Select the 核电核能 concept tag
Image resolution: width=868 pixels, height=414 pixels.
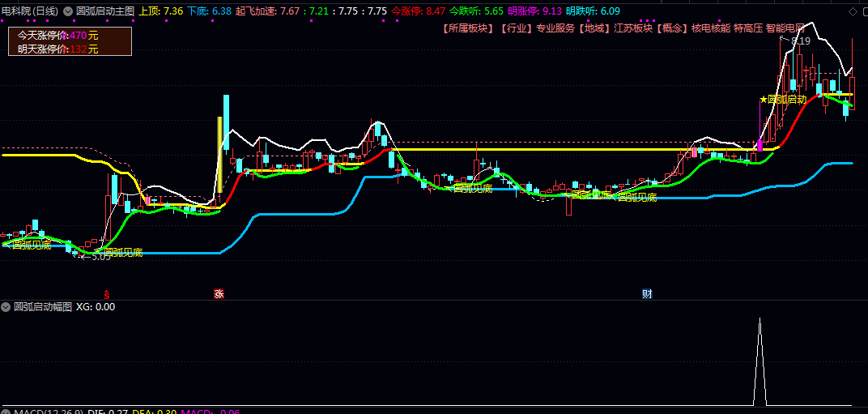click(x=710, y=28)
